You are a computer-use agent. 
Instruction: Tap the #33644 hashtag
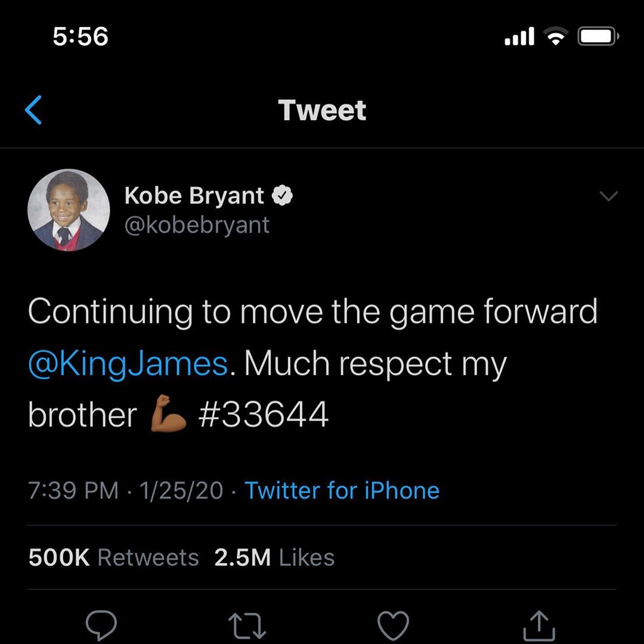(264, 414)
